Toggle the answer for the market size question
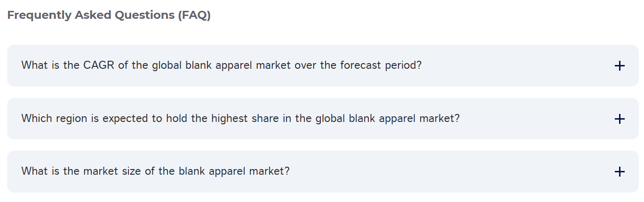Image resolution: width=644 pixels, height=202 pixels. coord(620,172)
